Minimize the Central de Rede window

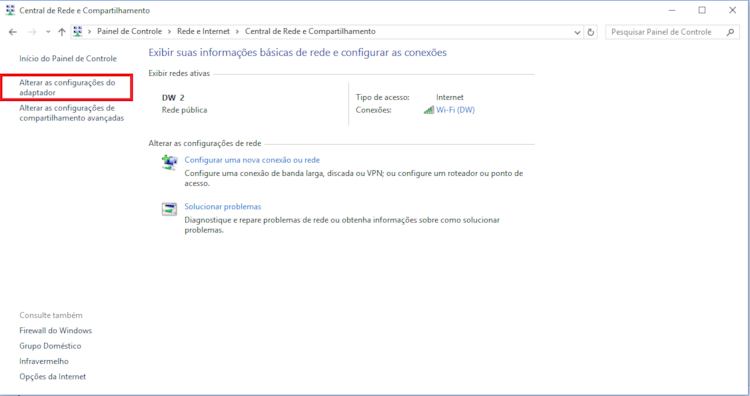point(672,10)
